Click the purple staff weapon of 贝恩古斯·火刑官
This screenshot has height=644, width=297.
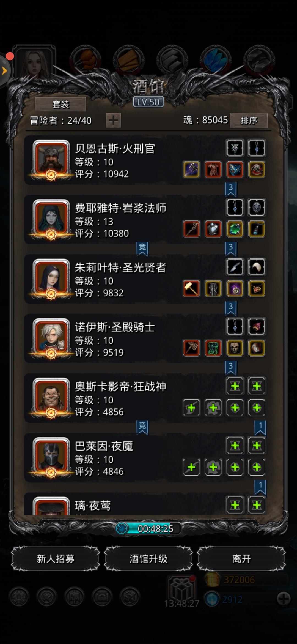click(191, 170)
